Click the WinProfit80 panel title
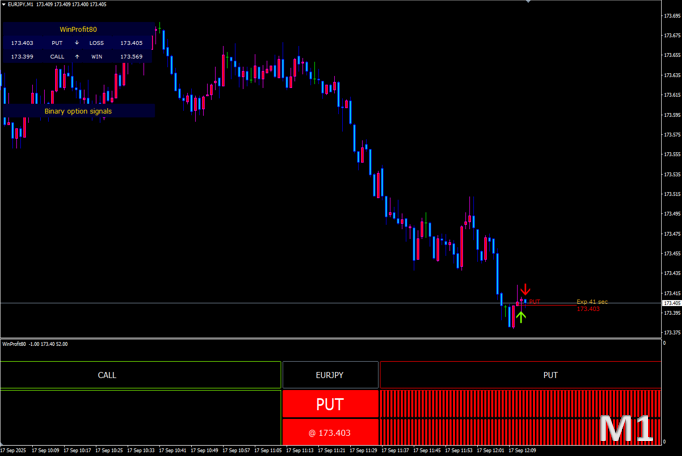Viewport: 682px width, 456px height. 78,29
